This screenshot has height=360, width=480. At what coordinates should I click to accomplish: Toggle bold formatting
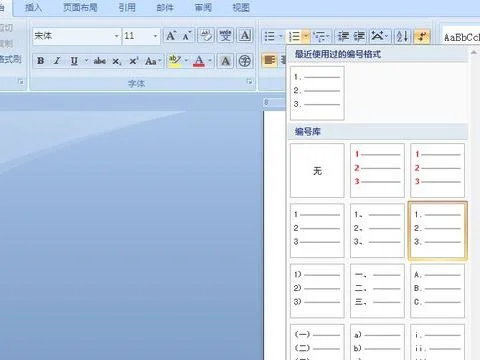coord(41,61)
